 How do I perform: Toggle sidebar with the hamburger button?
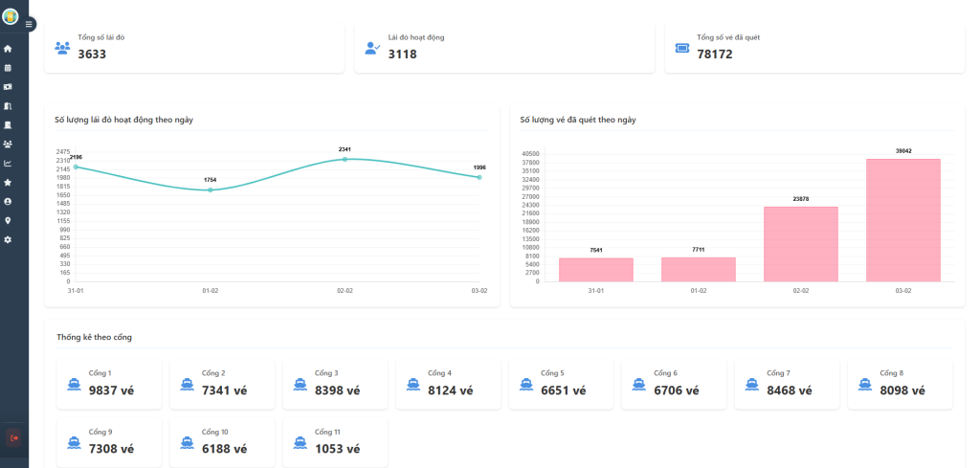(29, 24)
